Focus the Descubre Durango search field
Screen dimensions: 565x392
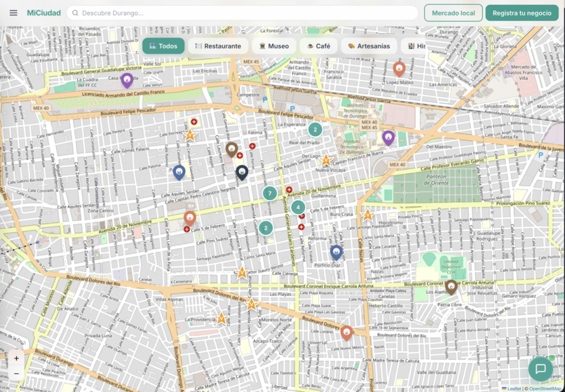242,13
